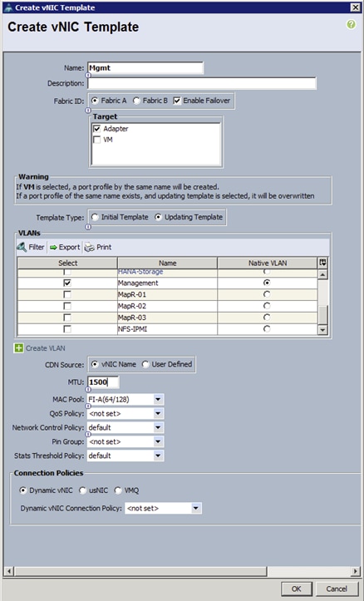Uncheck the Adapter target checkbox
The image size is (364, 601).
[97, 129]
